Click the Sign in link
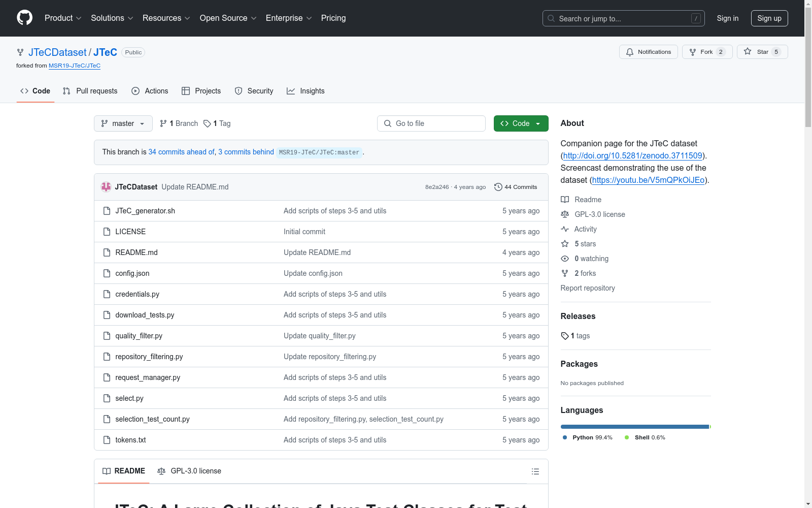The width and height of the screenshot is (812, 508). [x=728, y=18]
